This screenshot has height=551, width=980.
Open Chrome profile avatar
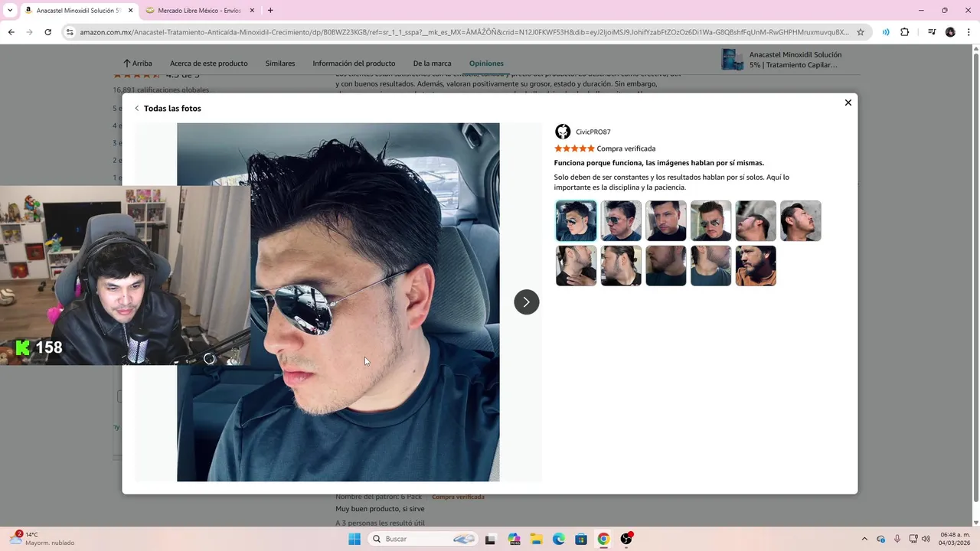point(950,32)
